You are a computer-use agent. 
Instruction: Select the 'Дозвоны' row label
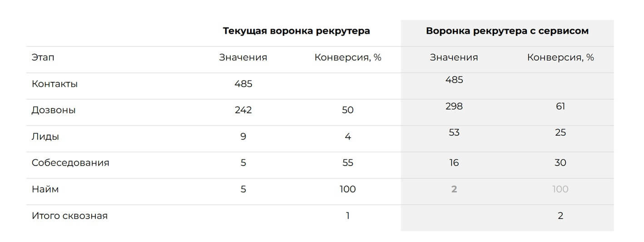[54, 110]
